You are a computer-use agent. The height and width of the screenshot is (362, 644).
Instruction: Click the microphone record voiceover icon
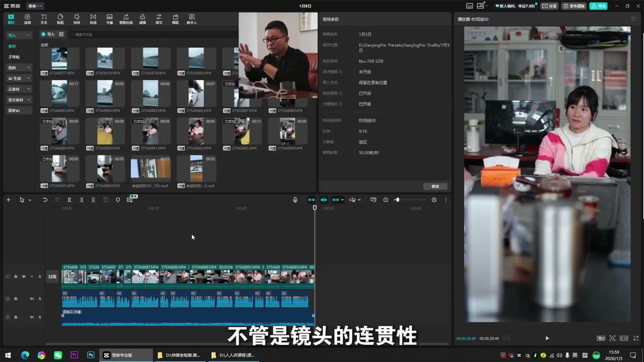(x=295, y=200)
